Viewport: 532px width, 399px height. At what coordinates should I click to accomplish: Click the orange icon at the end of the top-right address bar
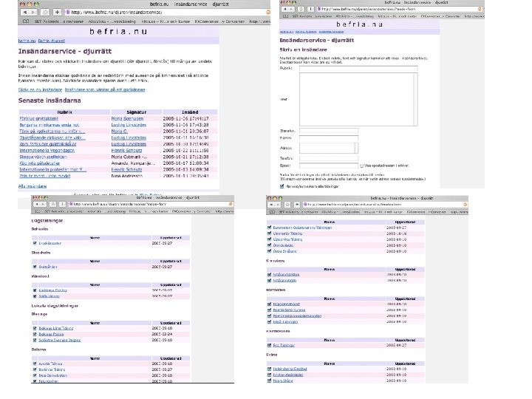tap(480, 9)
